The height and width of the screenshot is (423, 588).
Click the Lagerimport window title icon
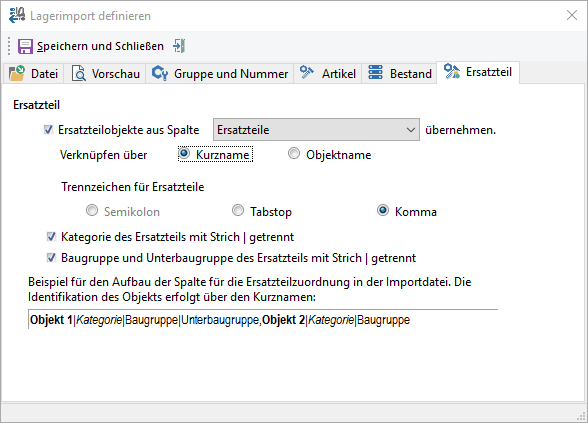[16, 16]
